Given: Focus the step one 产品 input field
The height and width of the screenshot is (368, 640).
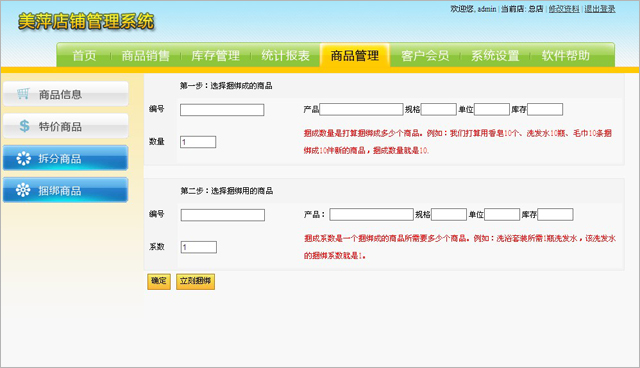Looking at the screenshot, I should coord(361,109).
